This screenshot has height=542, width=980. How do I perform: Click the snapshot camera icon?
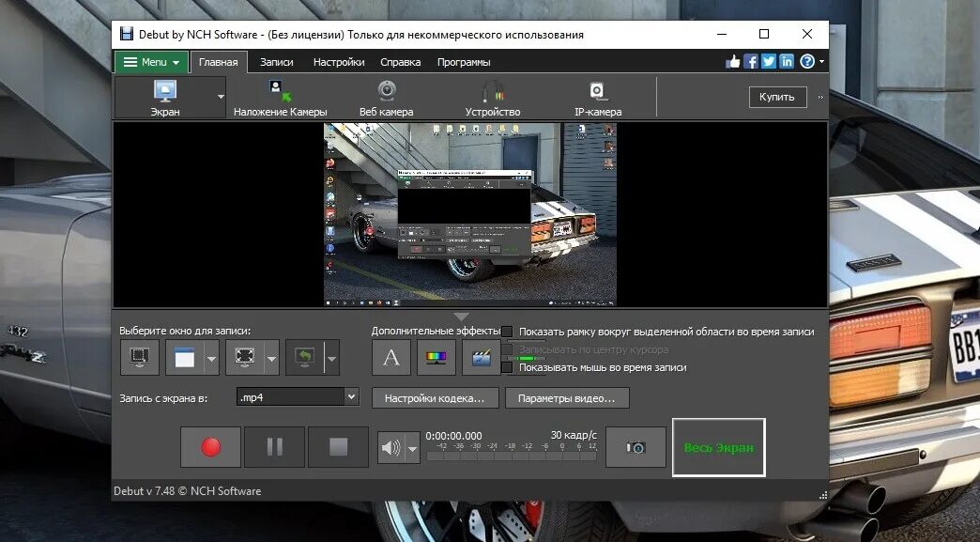pos(635,447)
